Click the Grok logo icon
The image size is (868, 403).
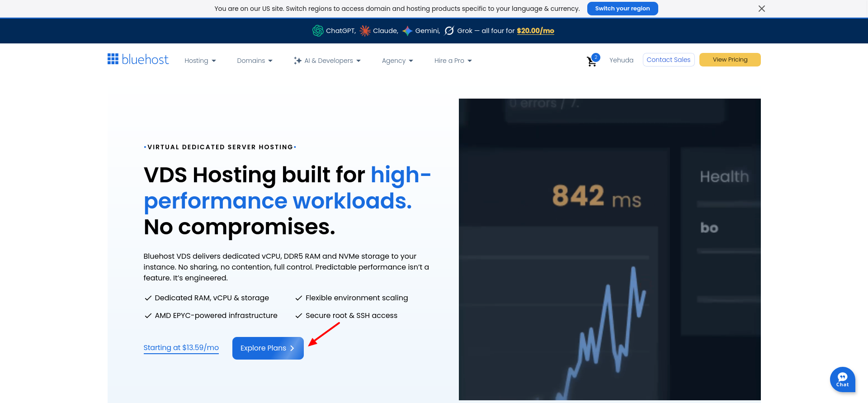(449, 31)
